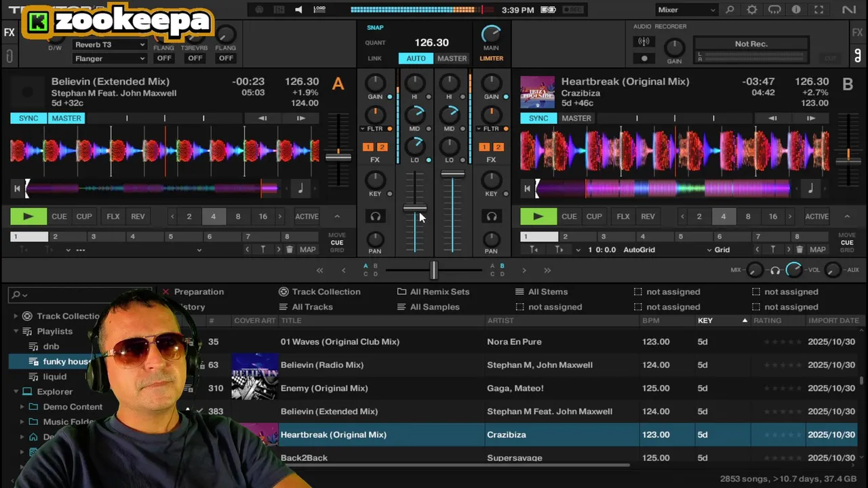Move Deck B grid right with marker-right icon
The image size is (868, 488).
pyautogui.click(x=559, y=249)
